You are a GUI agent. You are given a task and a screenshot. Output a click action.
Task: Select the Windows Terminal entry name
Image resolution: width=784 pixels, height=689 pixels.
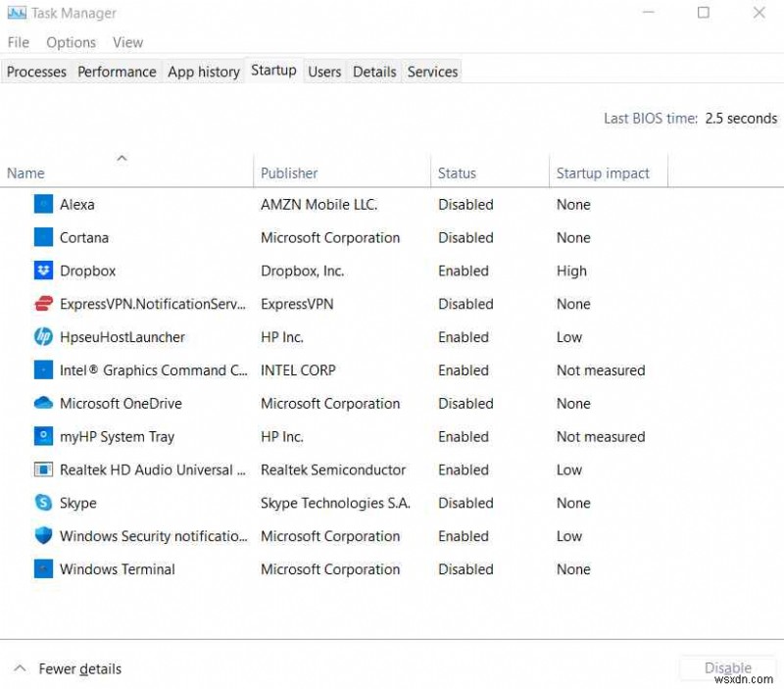pyautogui.click(x=118, y=569)
